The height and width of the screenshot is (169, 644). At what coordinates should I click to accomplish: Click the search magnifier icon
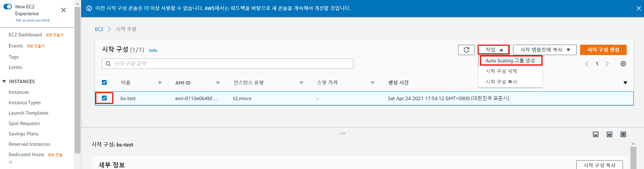(x=108, y=64)
